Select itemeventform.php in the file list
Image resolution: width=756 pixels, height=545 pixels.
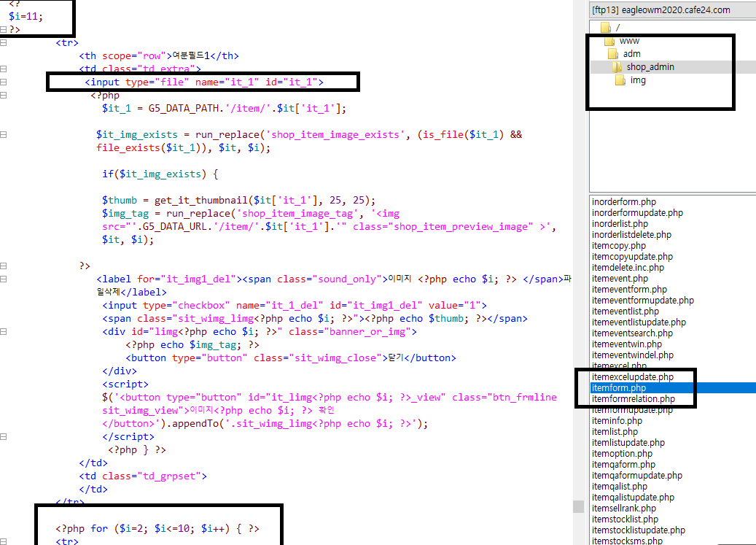(x=629, y=290)
